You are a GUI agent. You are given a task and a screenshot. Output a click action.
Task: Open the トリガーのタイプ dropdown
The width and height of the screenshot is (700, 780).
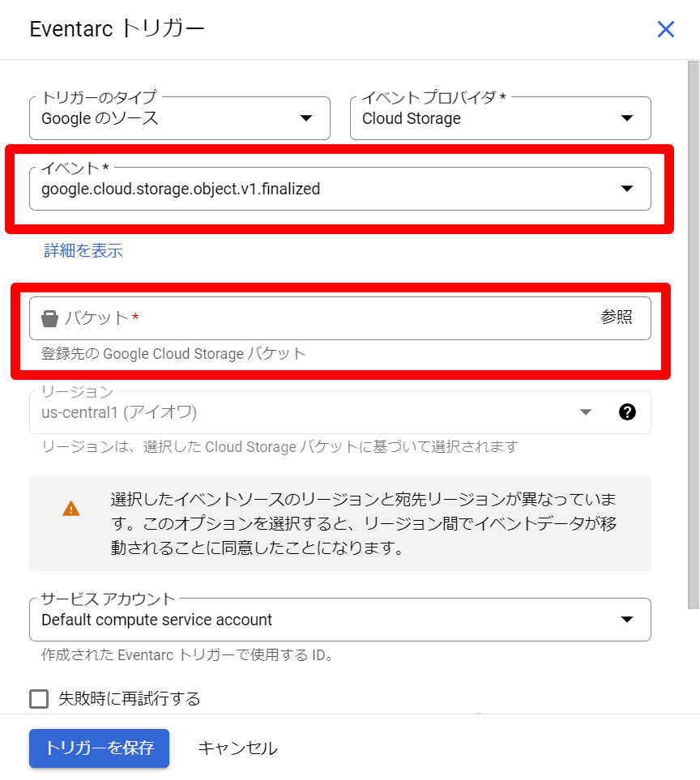pyautogui.click(x=306, y=118)
